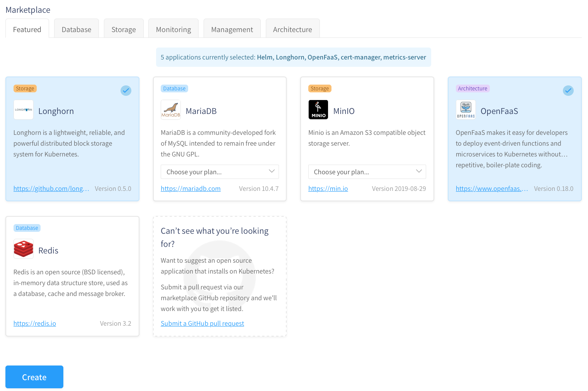Click the red Redis logo icon
This screenshot has height=391, width=588.
(x=23, y=249)
